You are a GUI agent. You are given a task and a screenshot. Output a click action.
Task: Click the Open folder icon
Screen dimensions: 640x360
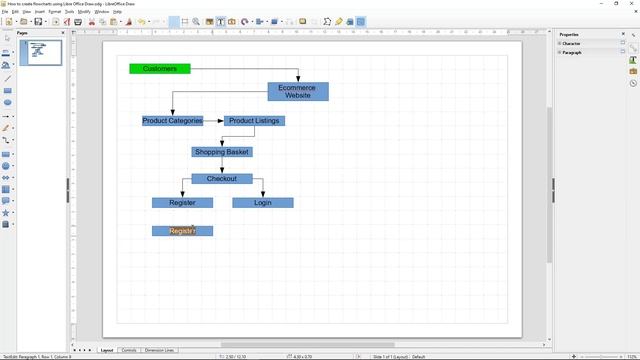(x=24, y=22)
